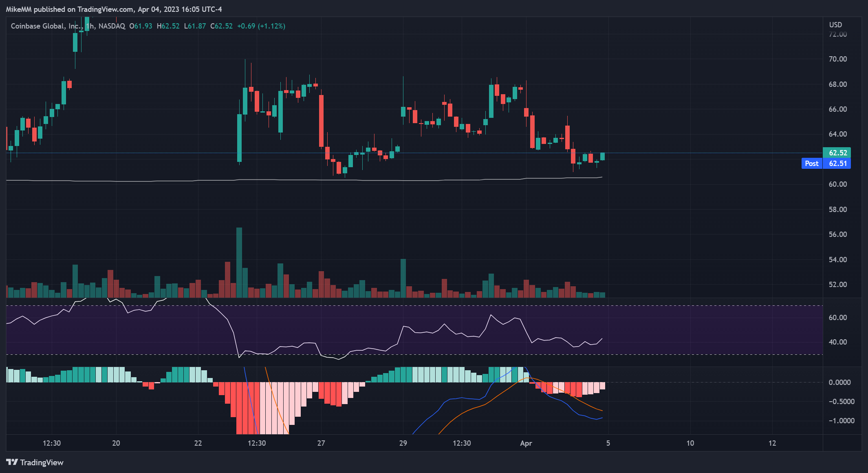868x473 pixels.
Task: Click the date label 10 on time axis
Action: pos(690,443)
